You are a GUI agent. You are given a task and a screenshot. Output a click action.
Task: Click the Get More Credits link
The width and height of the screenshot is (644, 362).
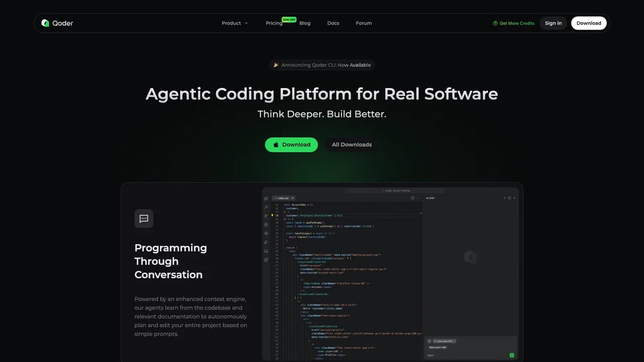(514, 23)
